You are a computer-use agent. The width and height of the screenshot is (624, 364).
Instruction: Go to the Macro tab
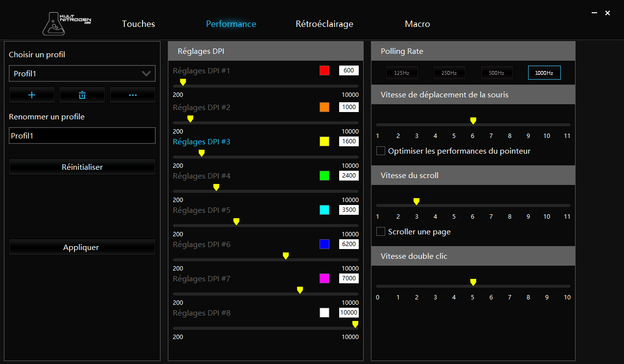pyautogui.click(x=417, y=24)
